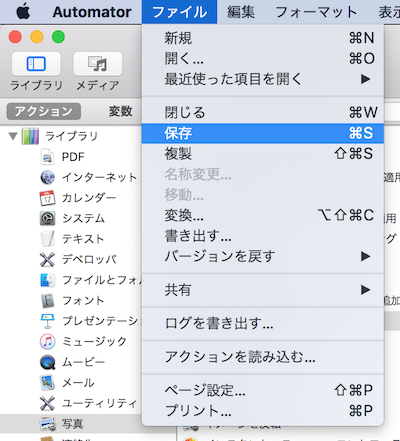Screen dimensions: 400x441
Task: Select the カレンダー calendar icon
Action: click(x=47, y=198)
